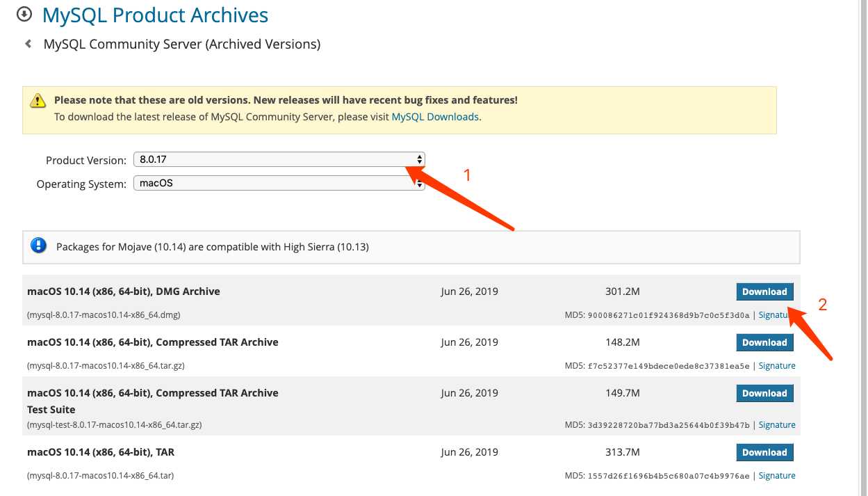Viewport: 868px width, 496px height.
Task: Select the macOS 10.14 DMG Archive title
Action: 124,291
